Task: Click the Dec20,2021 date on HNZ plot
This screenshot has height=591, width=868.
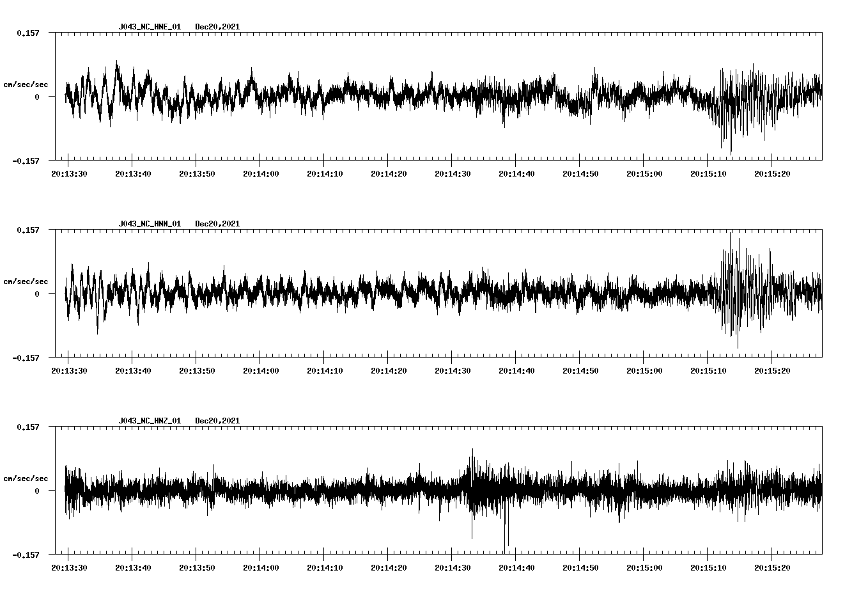Action: tap(217, 421)
